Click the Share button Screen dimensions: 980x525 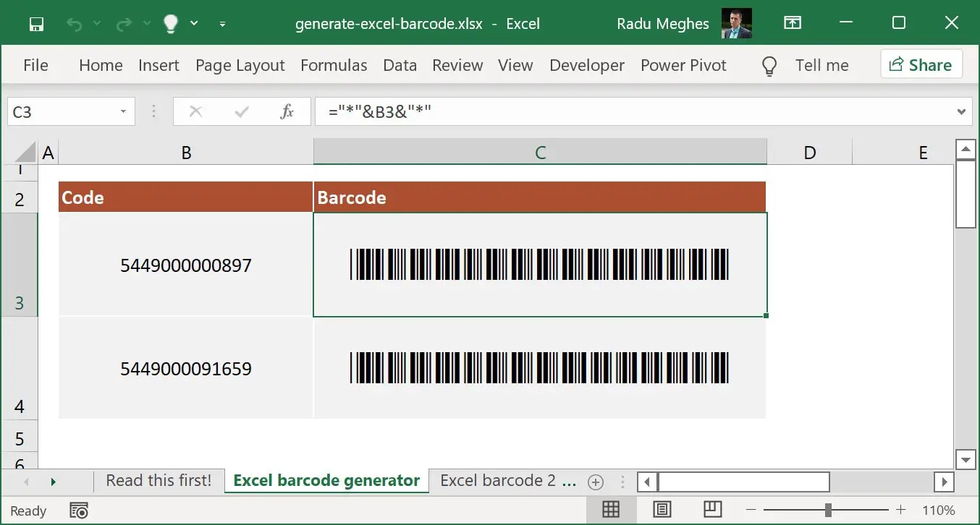(921, 64)
